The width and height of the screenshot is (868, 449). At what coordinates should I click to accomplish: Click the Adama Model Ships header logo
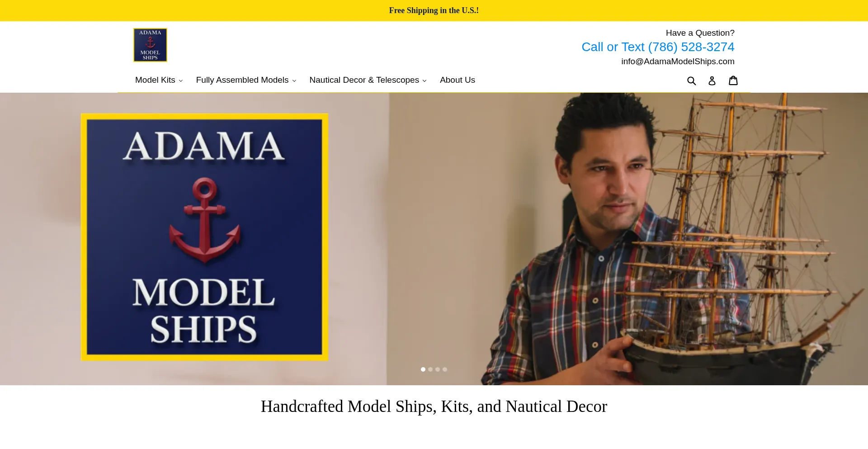[x=150, y=45]
